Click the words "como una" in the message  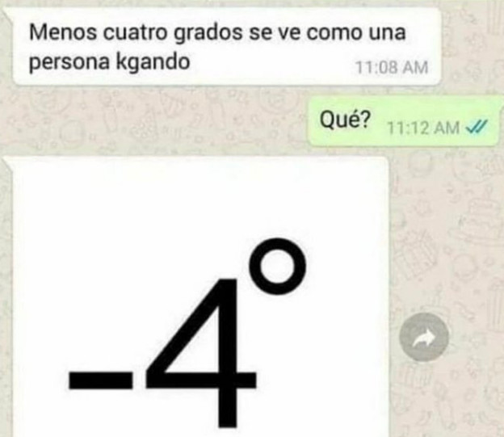pyautogui.click(x=356, y=33)
